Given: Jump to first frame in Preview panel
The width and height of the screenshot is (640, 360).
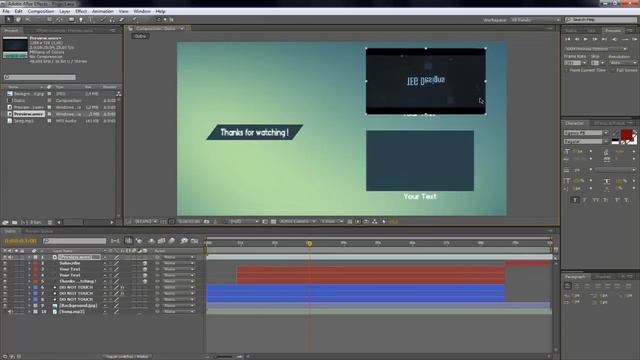Looking at the screenshot, I should click(567, 39).
